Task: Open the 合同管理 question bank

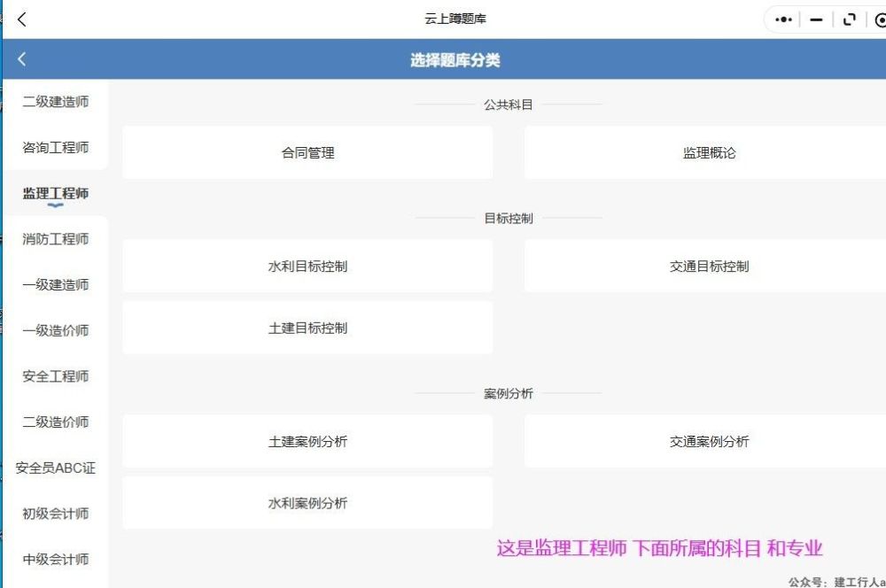Action: pos(307,153)
